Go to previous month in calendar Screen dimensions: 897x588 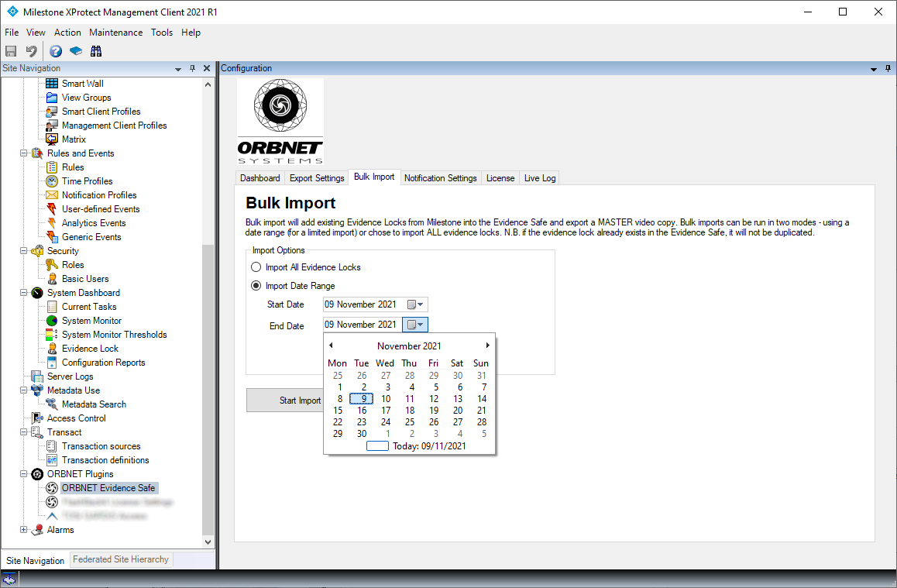click(331, 346)
